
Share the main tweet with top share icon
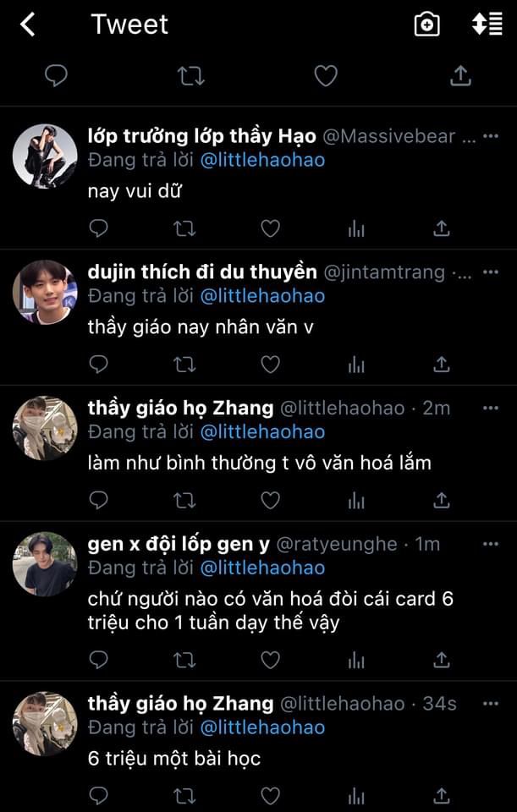coord(460,75)
